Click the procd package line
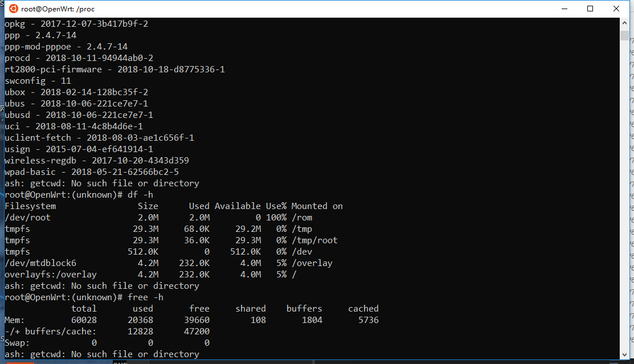Image resolution: width=634 pixels, height=364 pixels. point(79,58)
